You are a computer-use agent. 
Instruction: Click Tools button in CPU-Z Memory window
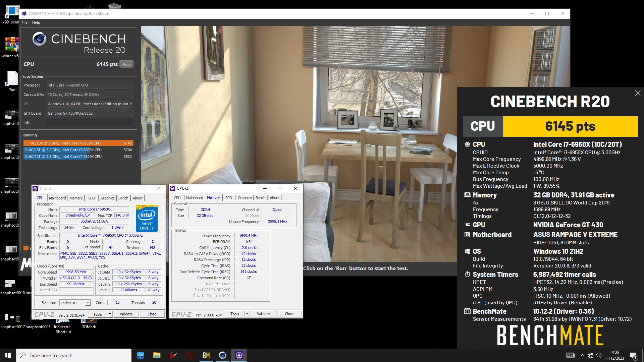(235, 314)
